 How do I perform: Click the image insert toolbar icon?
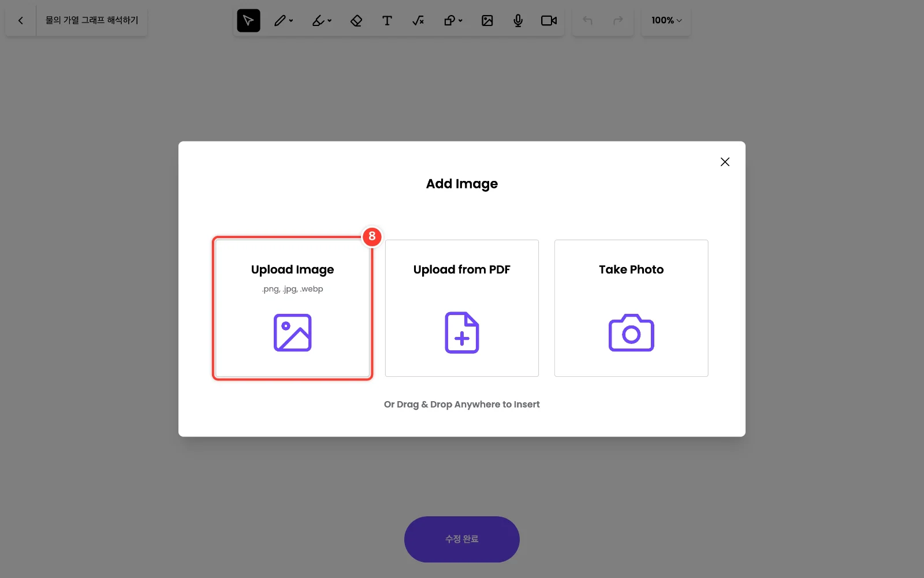click(487, 21)
